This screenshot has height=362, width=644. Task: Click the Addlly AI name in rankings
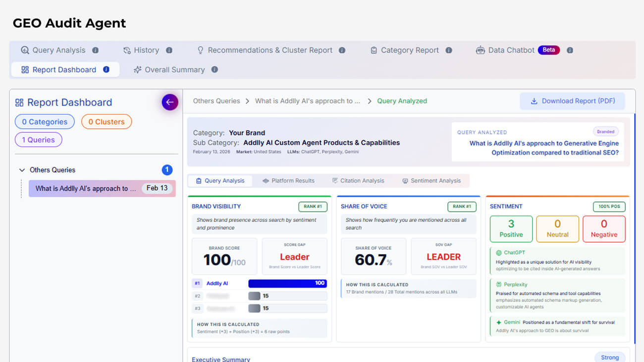coord(217,284)
